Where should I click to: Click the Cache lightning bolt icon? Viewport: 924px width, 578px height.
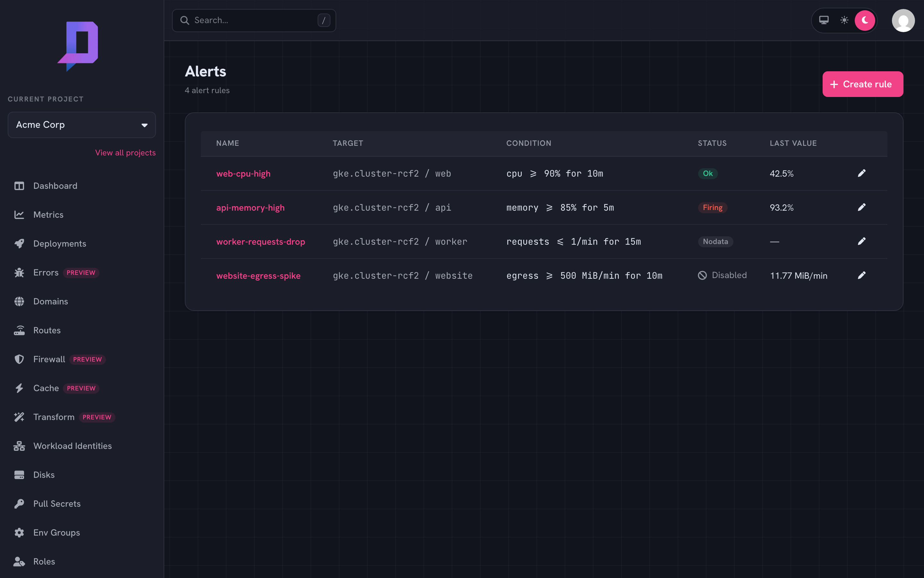[x=19, y=389]
